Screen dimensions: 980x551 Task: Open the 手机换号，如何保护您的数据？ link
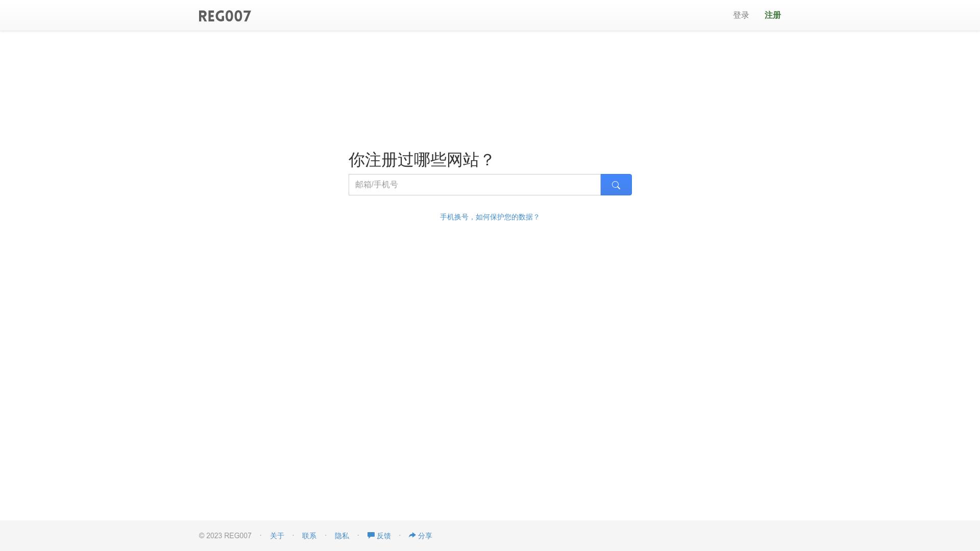pyautogui.click(x=489, y=217)
